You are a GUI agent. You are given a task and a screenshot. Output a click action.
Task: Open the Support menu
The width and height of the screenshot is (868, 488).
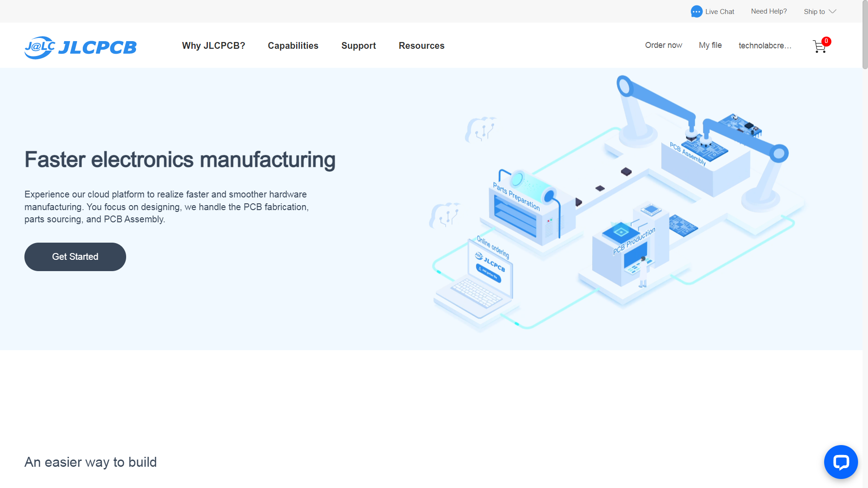[x=359, y=46]
